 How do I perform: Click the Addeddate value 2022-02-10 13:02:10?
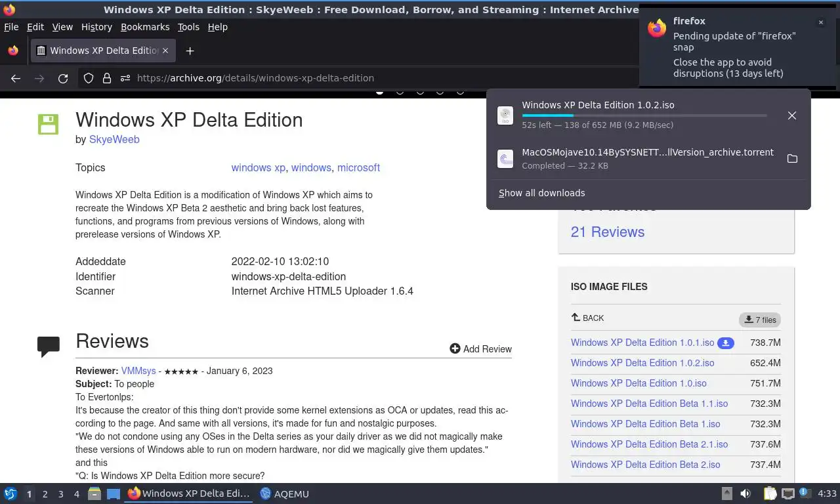coord(280,261)
